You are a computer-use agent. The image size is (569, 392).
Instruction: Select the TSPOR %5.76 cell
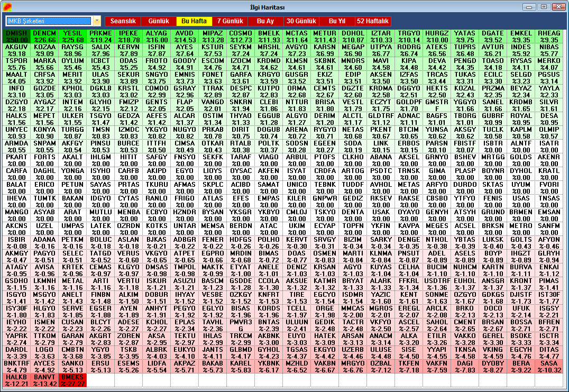17,64
